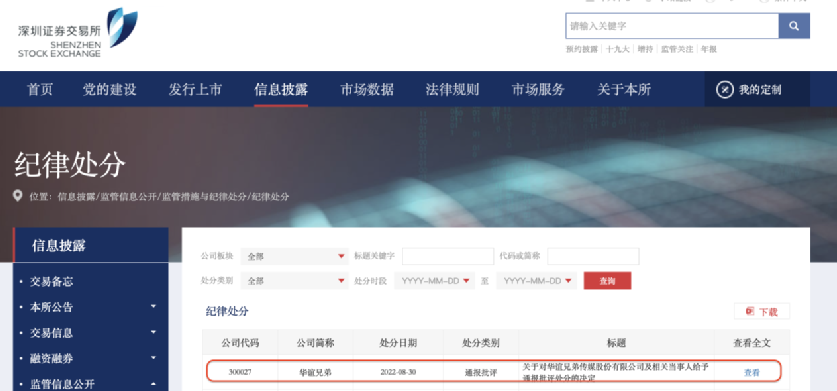Open the 法律规则 navigation menu
Image resolution: width=837 pixels, height=391 pixels.
(452, 89)
